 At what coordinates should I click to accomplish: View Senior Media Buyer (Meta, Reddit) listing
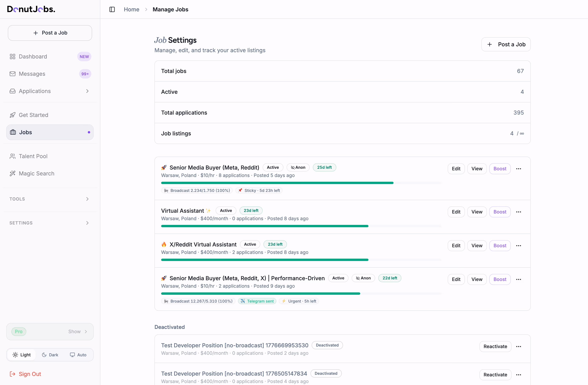coord(477,169)
